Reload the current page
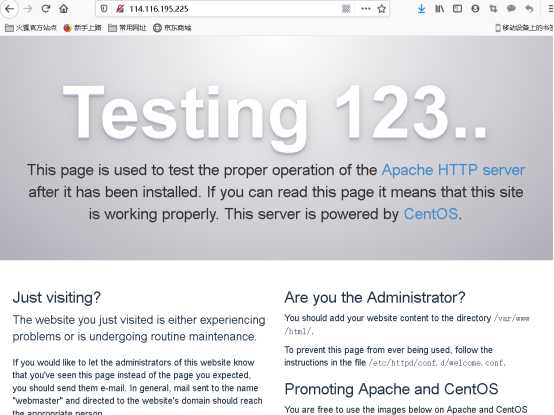Viewport: 554px width, 415px height. point(46,9)
